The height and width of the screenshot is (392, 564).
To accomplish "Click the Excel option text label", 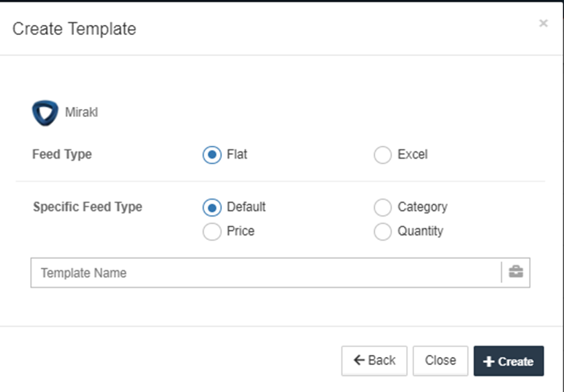I will click(x=412, y=154).
